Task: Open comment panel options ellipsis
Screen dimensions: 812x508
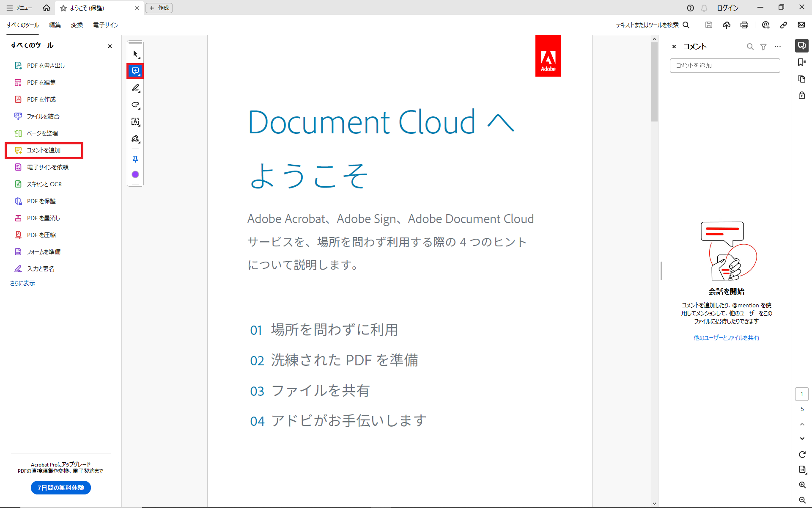Action: [x=778, y=47]
